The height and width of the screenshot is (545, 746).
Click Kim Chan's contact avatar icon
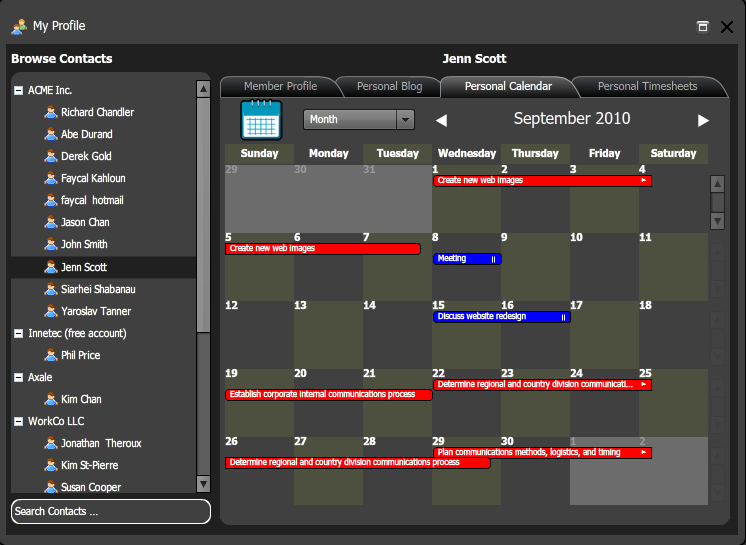(x=51, y=399)
